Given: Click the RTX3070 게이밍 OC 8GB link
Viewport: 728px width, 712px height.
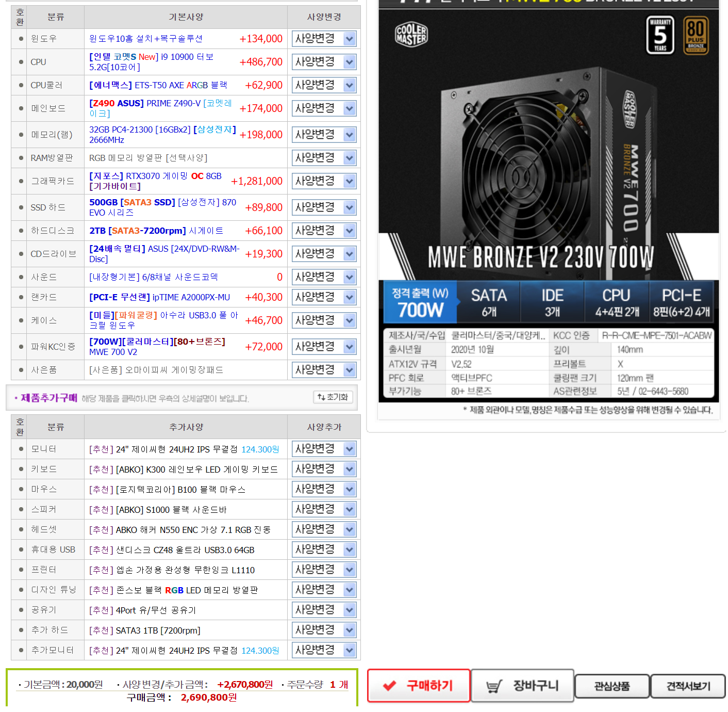Looking at the screenshot, I should point(155,181).
